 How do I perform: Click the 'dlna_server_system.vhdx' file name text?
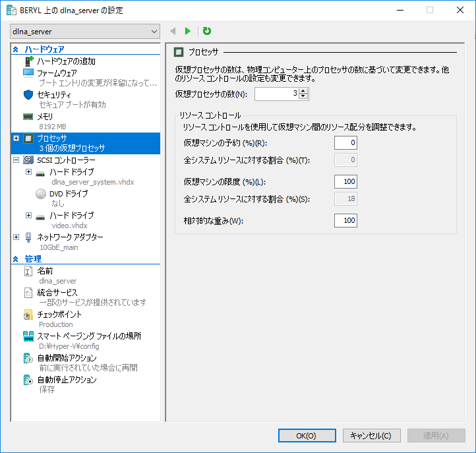click(93, 182)
